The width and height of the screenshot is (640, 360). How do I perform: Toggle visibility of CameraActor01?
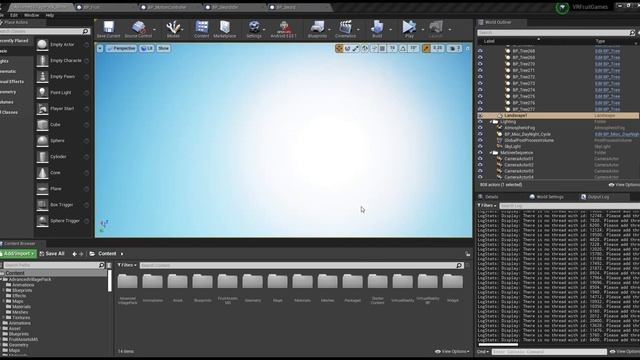pyautogui.click(x=480, y=159)
